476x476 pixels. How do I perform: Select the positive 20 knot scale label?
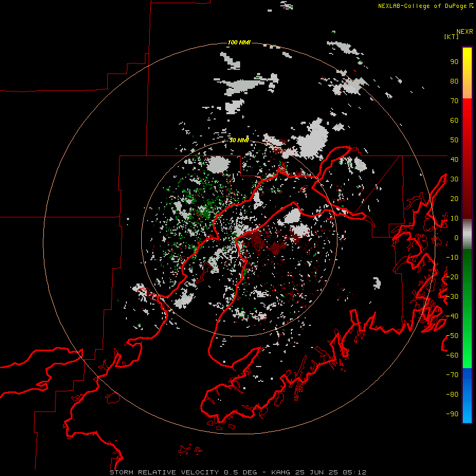[x=454, y=199]
